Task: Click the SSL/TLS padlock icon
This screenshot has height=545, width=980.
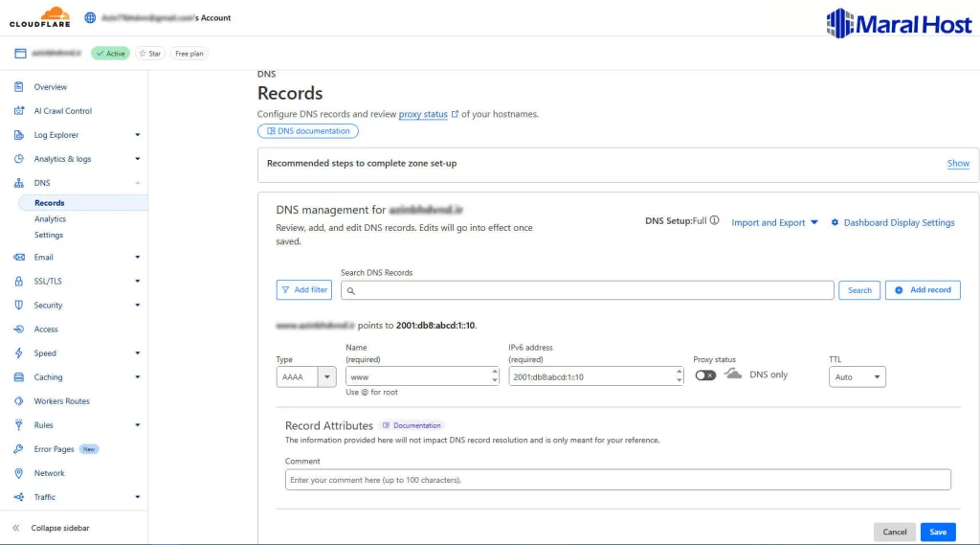Action: point(19,281)
